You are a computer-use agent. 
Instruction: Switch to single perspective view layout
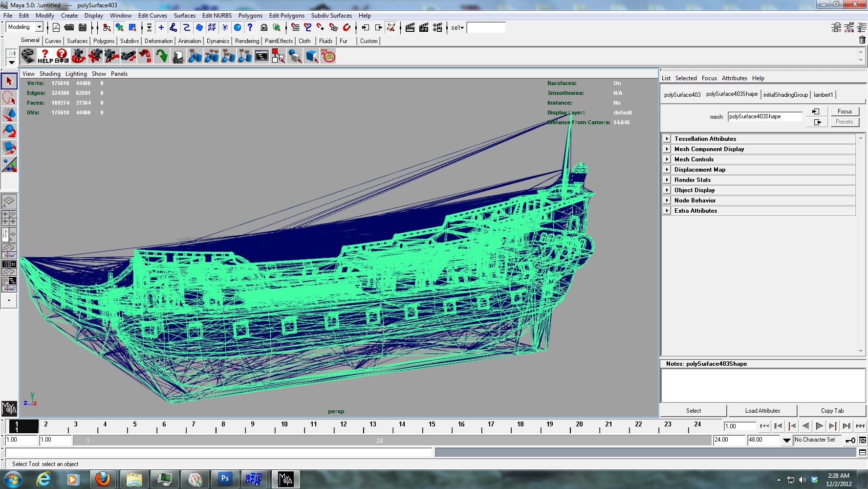tap(9, 201)
